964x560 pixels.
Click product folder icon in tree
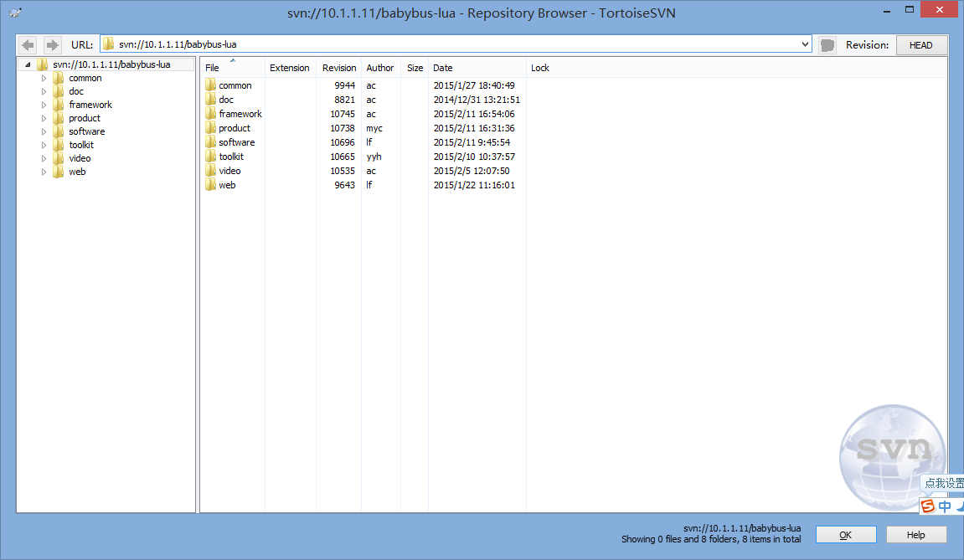coord(59,118)
